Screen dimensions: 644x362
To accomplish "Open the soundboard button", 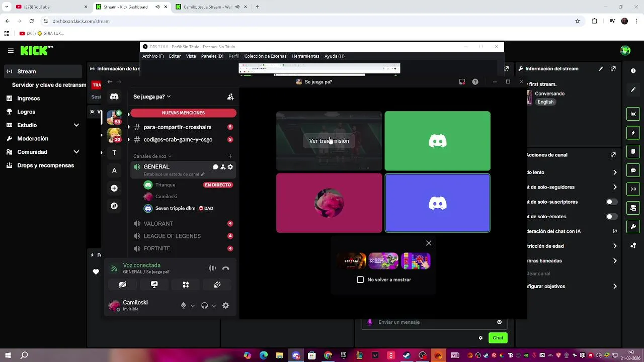I will [x=217, y=285].
